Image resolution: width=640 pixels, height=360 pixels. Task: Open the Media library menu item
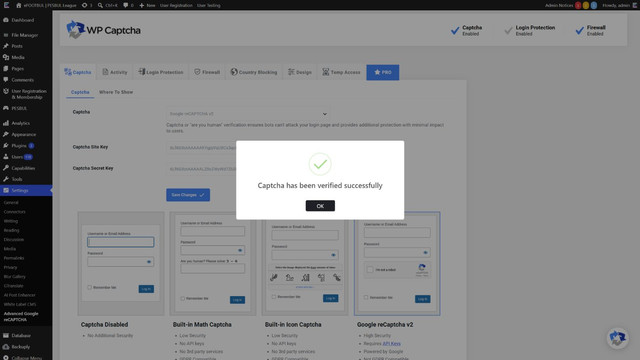click(18, 58)
